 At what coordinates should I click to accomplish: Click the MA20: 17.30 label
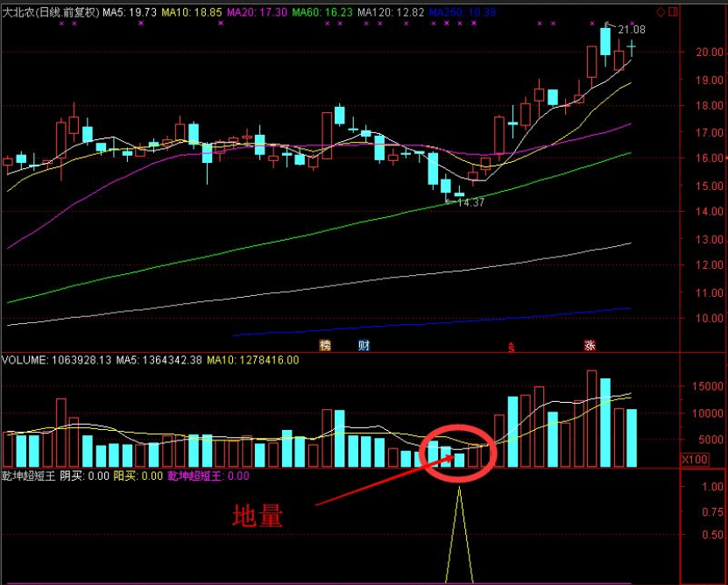(x=257, y=12)
